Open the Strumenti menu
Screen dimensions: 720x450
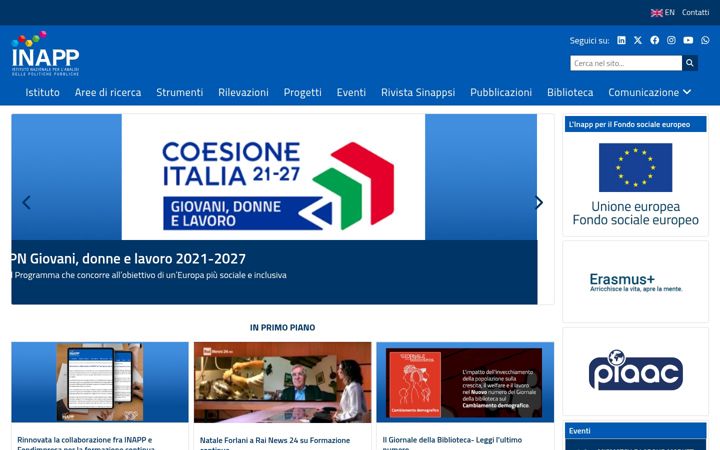tap(180, 92)
